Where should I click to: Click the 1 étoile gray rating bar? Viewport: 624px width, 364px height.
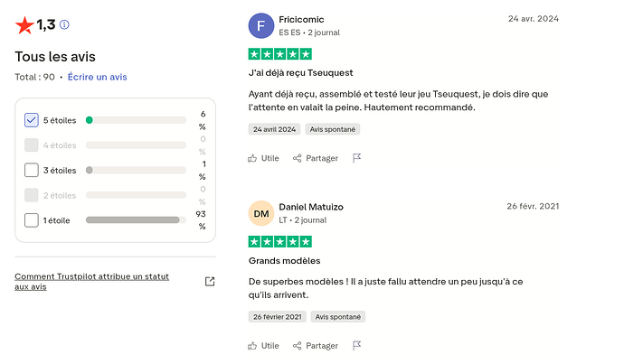[x=133, y=219]
